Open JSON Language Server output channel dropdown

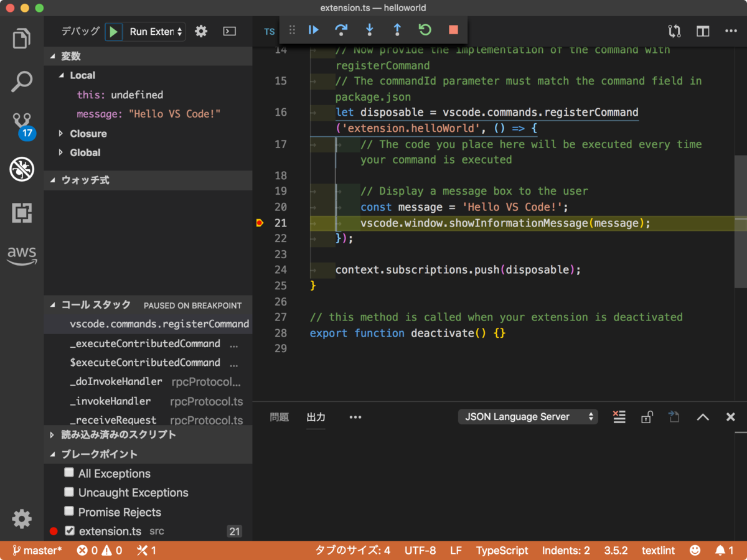pyautogui.click(x=528, y=417)
